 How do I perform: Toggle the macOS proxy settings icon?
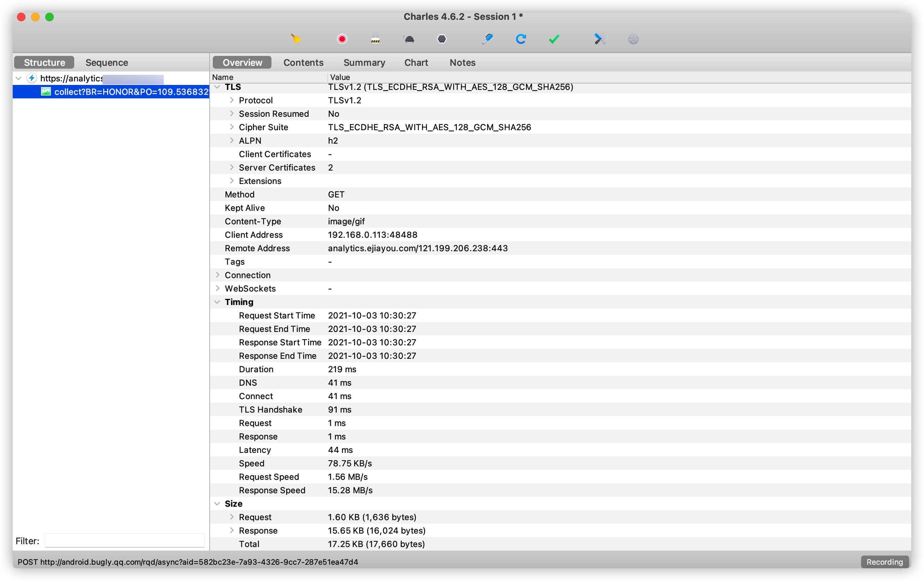tap(633, 39)
